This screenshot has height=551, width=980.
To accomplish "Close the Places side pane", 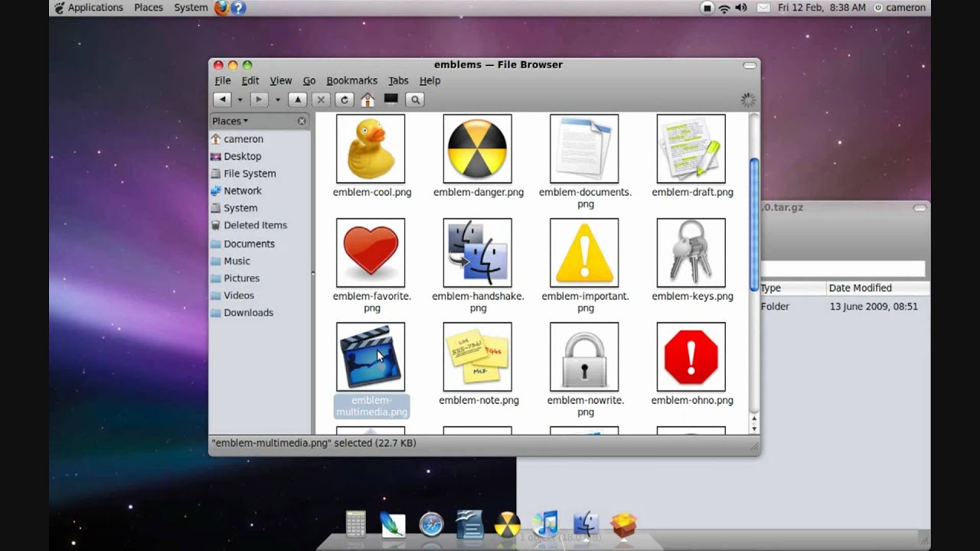I will (x=302, y=121).
